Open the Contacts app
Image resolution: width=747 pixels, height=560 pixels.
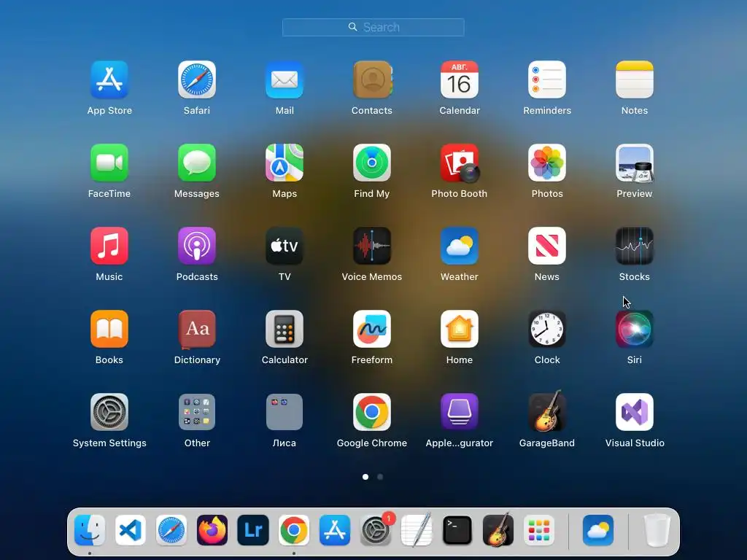[372, 79]
